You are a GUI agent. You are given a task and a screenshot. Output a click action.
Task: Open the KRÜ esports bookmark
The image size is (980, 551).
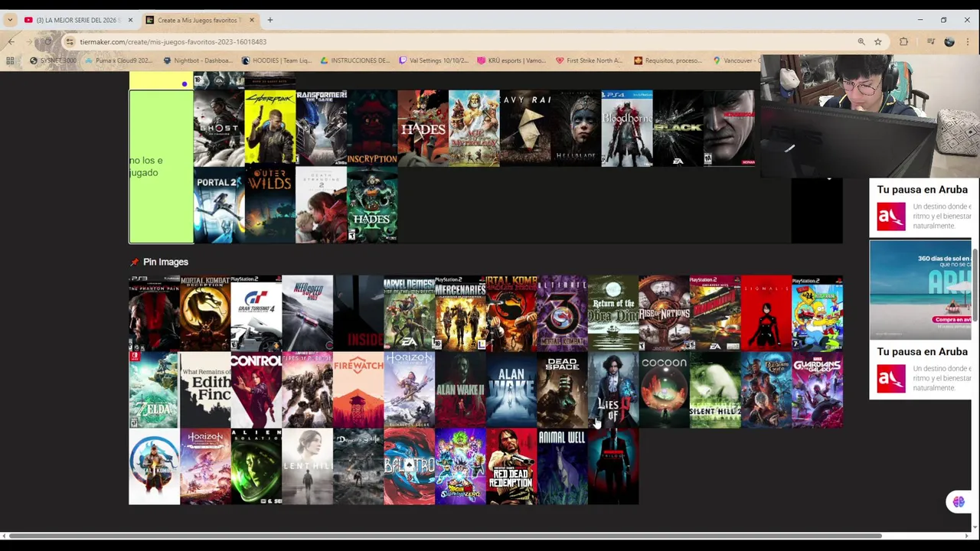point(511,60)
